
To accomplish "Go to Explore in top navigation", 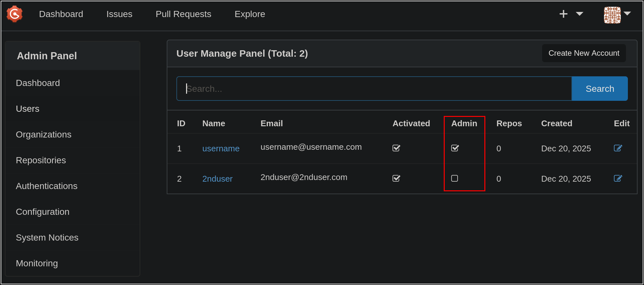I will pos(250,14).
